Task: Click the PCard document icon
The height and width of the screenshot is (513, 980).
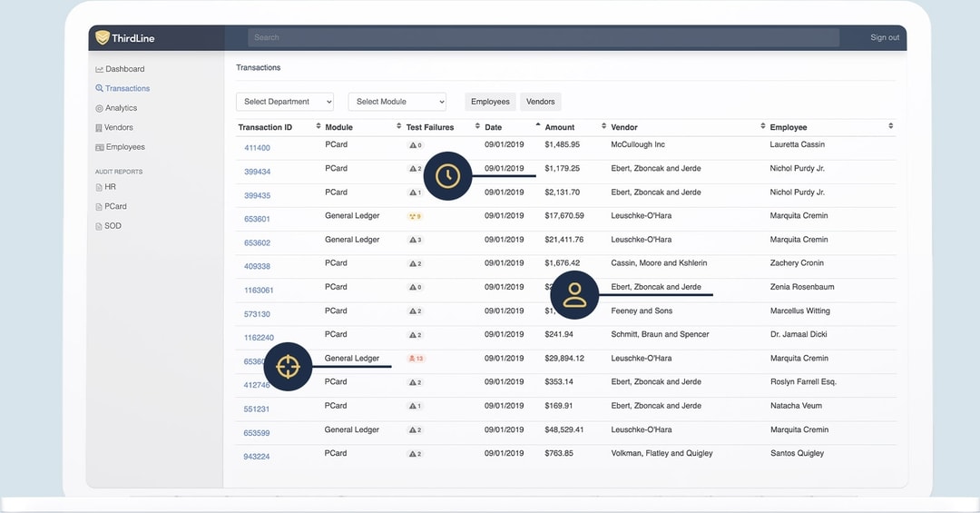Action: point(99,206)
